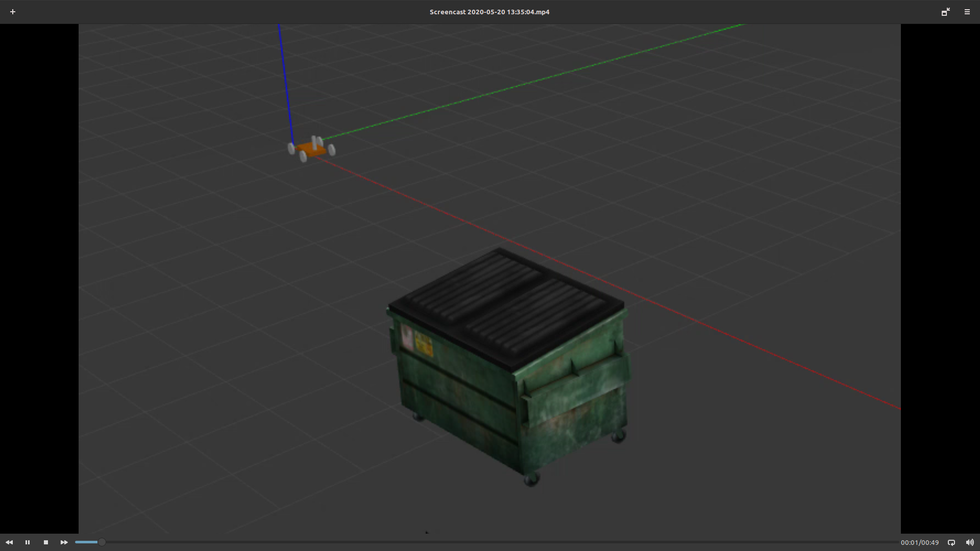The height and width of the screenshot is (551, 980).
Task: Click the Screencast file title text
Action: click(489, 12)
